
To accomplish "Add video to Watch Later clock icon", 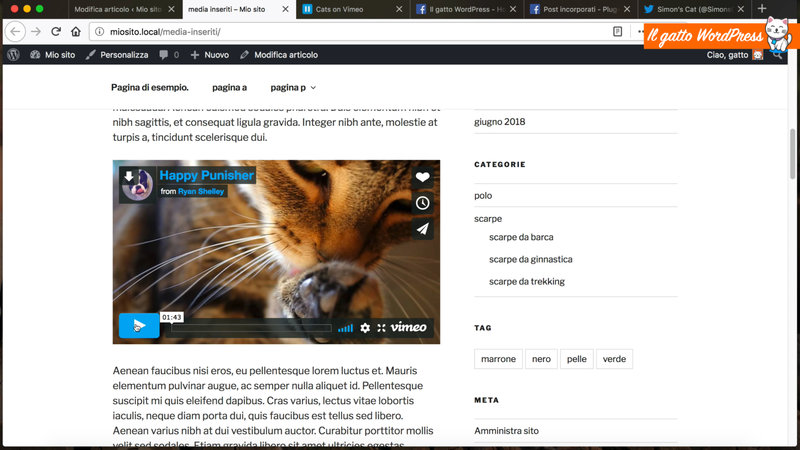I will (422, 203).
